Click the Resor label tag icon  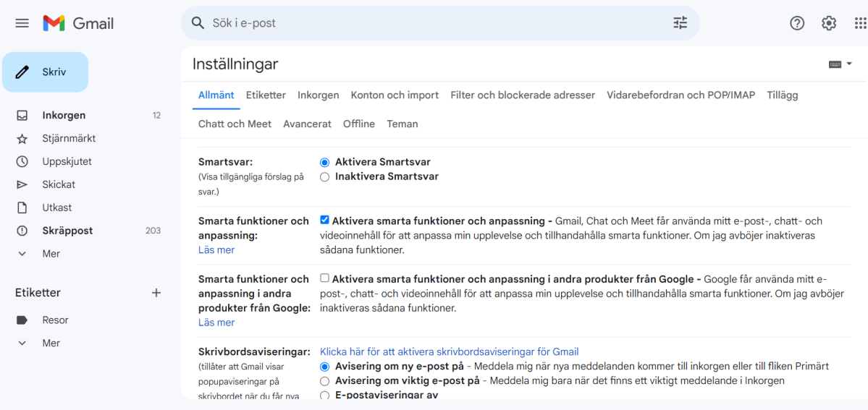coord(22,320)
